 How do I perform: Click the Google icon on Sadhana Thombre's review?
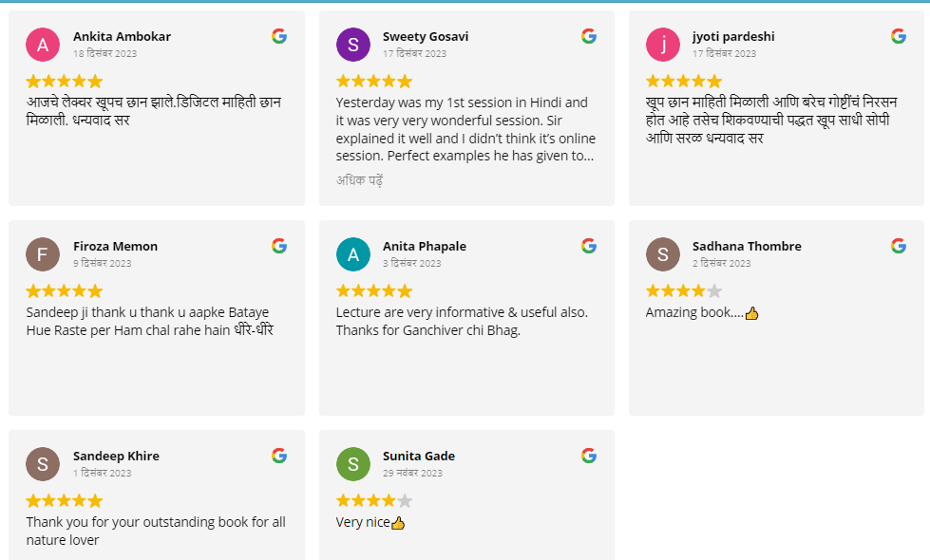(x=898, y=246)
